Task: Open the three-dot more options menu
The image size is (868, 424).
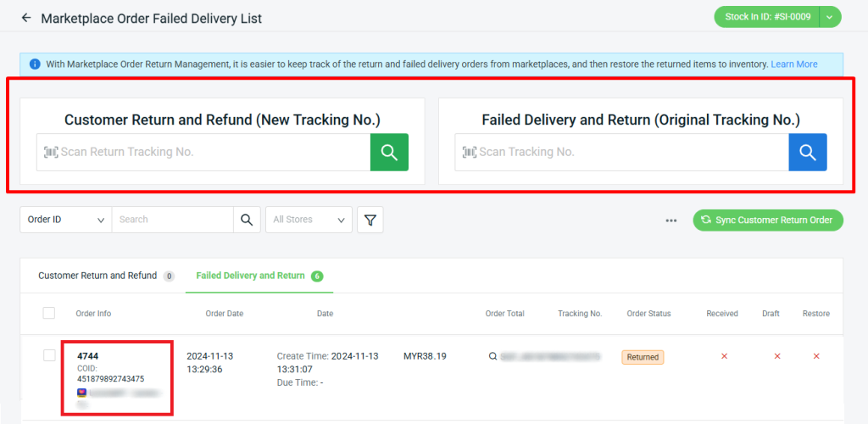Action: tap(670, 220)
